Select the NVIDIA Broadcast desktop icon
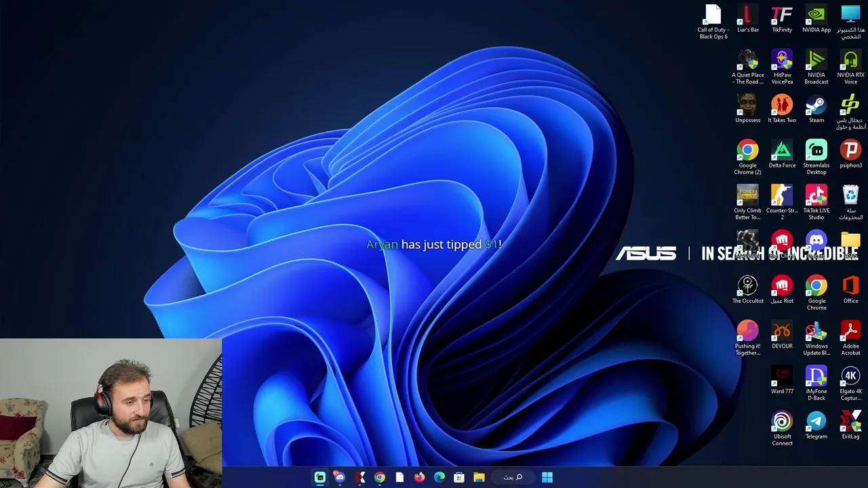The image size is (868, 488). pyautogui.click(x=816, y=67)
